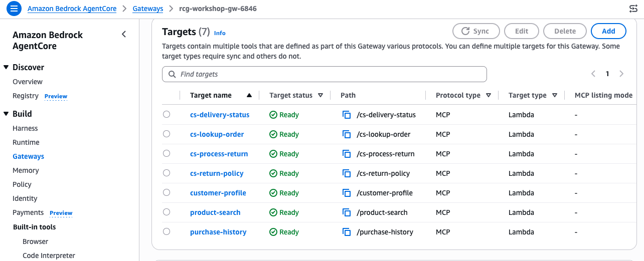
Task: Copy the /cs-delivery-status path
Action: pos(346,115)
